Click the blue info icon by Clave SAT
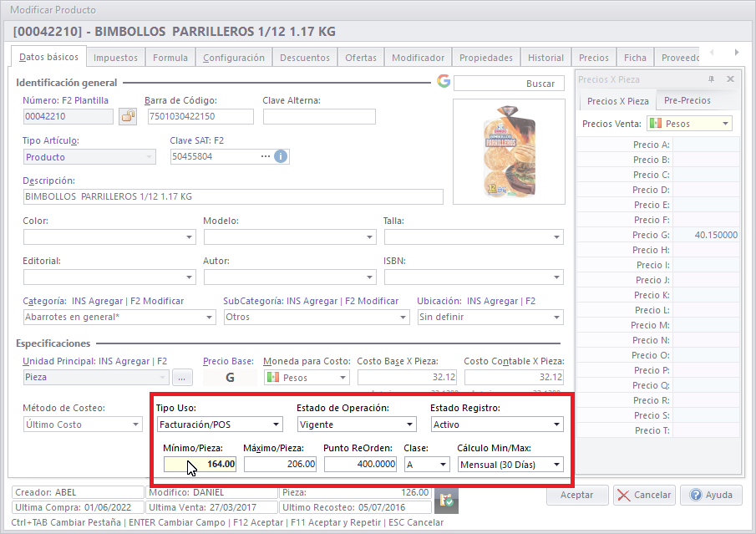 click(x=282, y=156)
